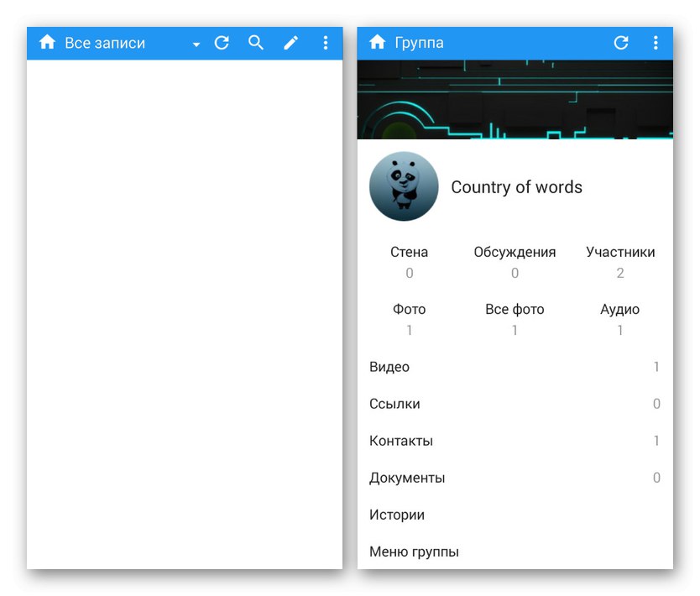Tap the panda group avatar
Viewport: 700px width, 596px height.
click(404, 186)
